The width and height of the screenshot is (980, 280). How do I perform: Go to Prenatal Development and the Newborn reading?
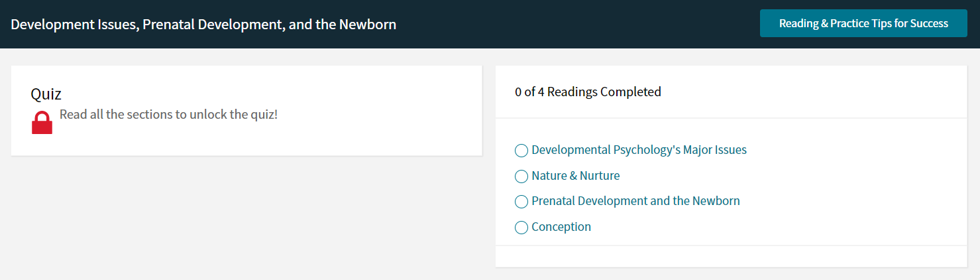(635, 201)
